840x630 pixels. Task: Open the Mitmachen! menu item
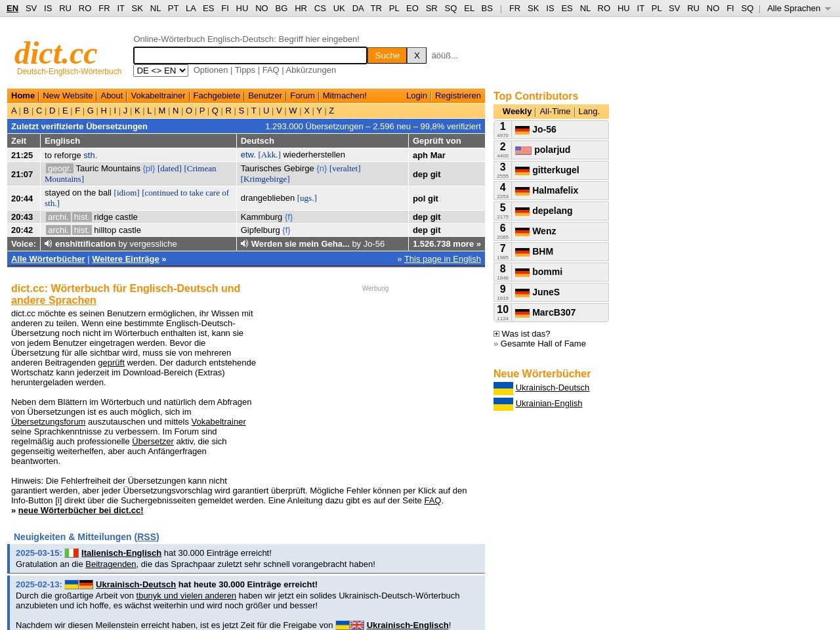pos(345,96)
